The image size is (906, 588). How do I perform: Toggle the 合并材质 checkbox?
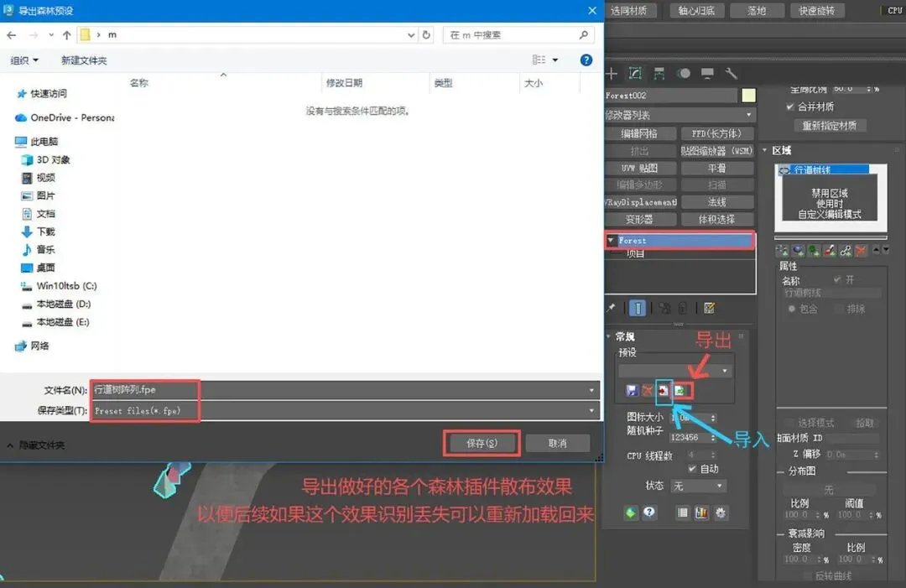coord(789,107)
